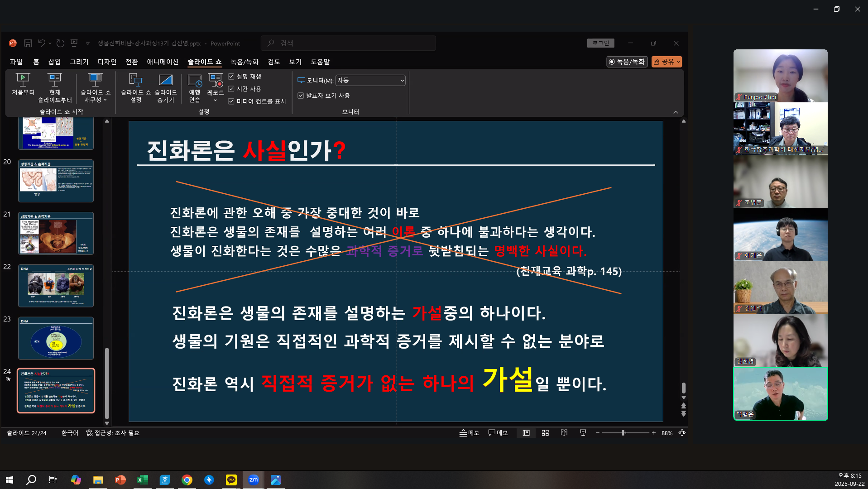Viewport: 868px width, 489px height.
Task: Open Windows Start menu
Action: (10, 480)
